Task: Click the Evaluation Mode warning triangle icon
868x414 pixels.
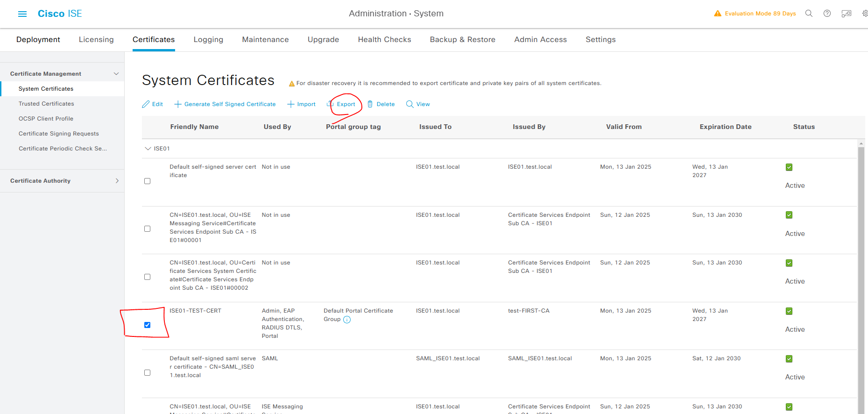Action: 718,14
